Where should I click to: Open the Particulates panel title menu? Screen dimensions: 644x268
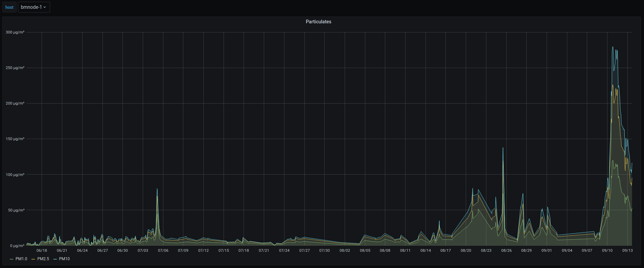(x=318, y=22)
